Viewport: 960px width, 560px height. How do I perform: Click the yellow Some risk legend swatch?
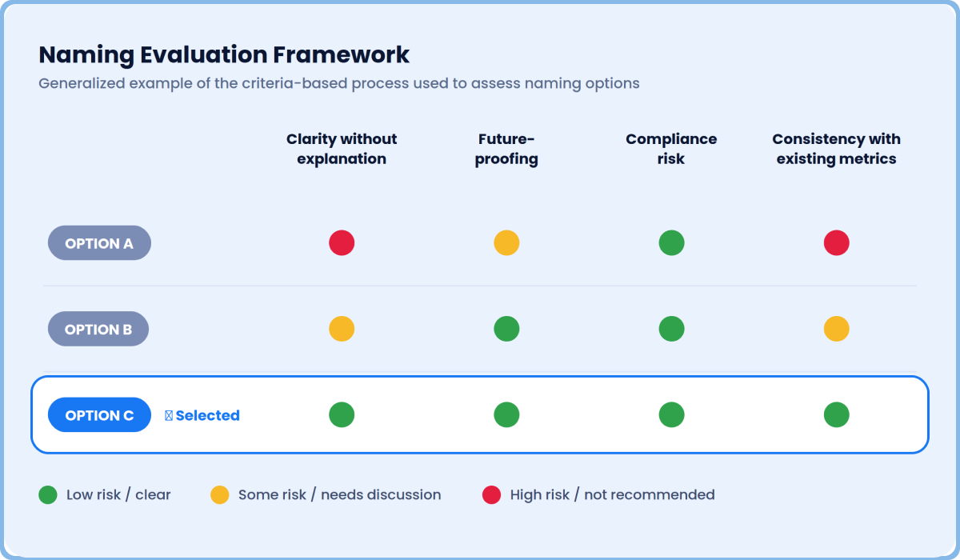[220, 494]
